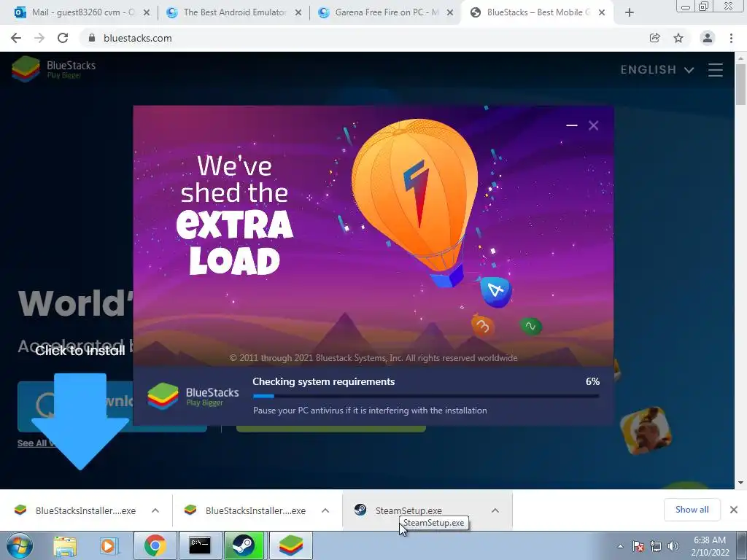Bookmark this page with the star
The height and width of the screenshot is (560, 747).
coord(678,38)
